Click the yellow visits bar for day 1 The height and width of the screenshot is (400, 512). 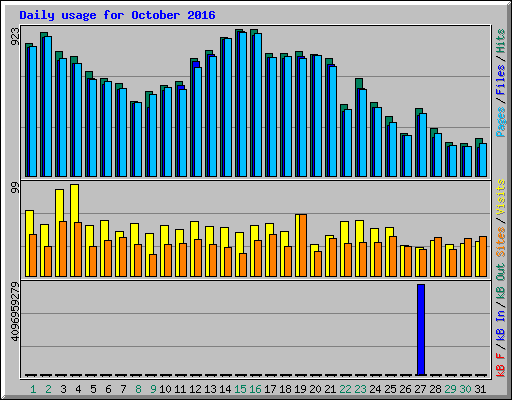[30, 243]
